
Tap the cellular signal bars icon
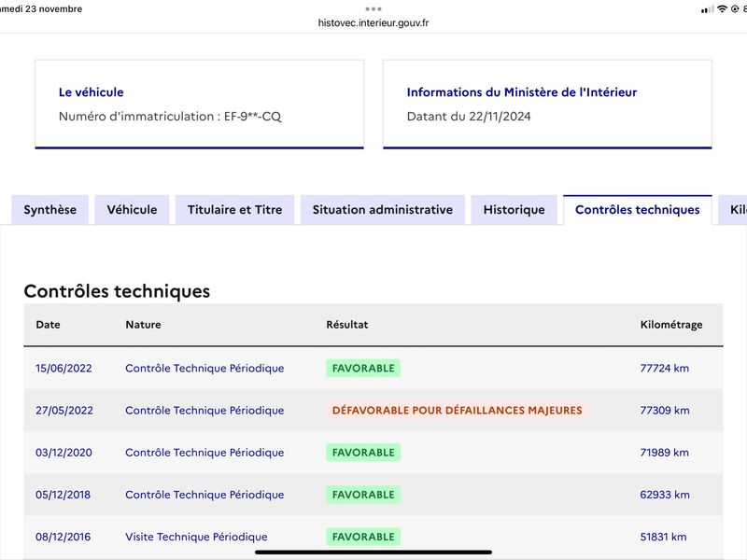pos(708,9)
